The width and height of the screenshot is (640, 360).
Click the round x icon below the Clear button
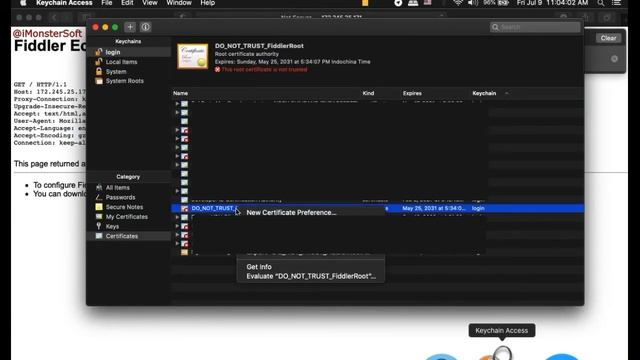(x=614, y=59)
